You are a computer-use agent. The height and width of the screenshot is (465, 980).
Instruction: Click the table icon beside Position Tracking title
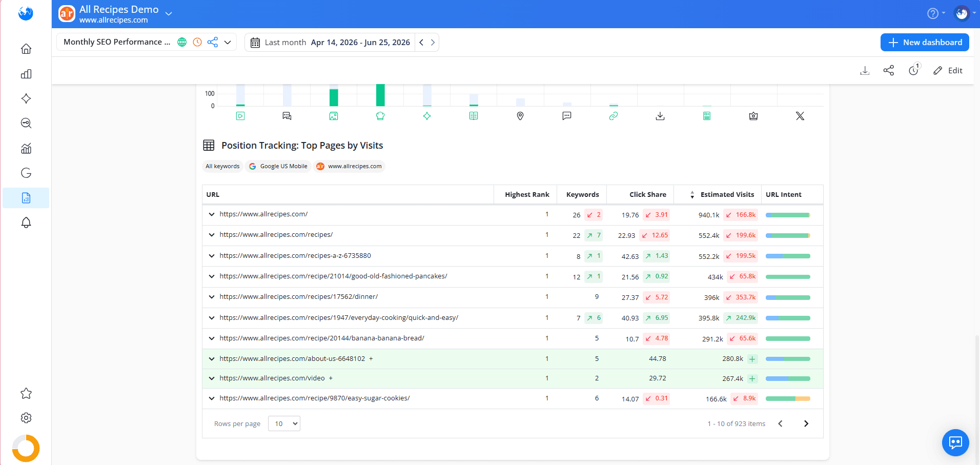click(x=209, y=145)
